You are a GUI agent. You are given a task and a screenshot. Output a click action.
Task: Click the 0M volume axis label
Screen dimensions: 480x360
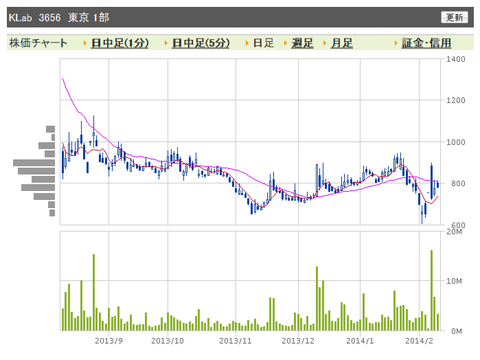pos(457,331)
